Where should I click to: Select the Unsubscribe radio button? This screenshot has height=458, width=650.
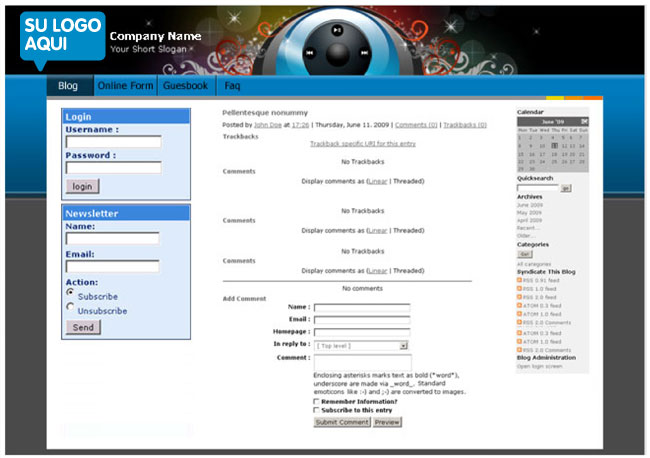click(70, 306)
